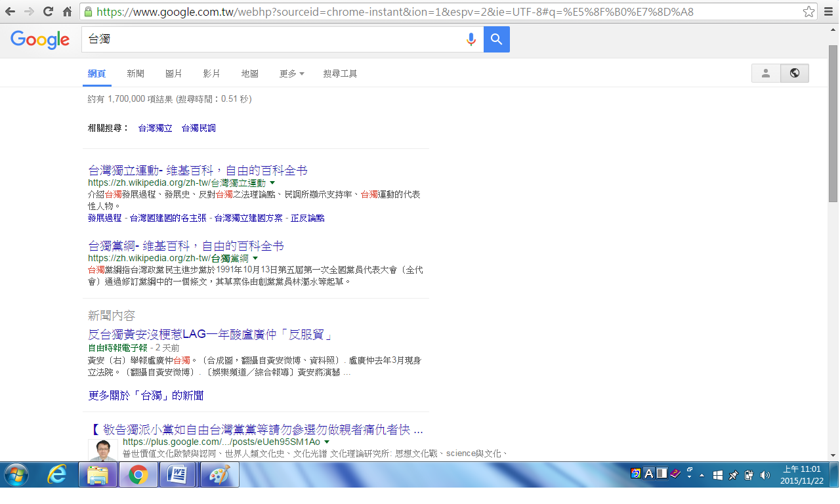Click the pushpin tray icon
Image resolution: width=840 pixels, height=504 pixels.
733,474
